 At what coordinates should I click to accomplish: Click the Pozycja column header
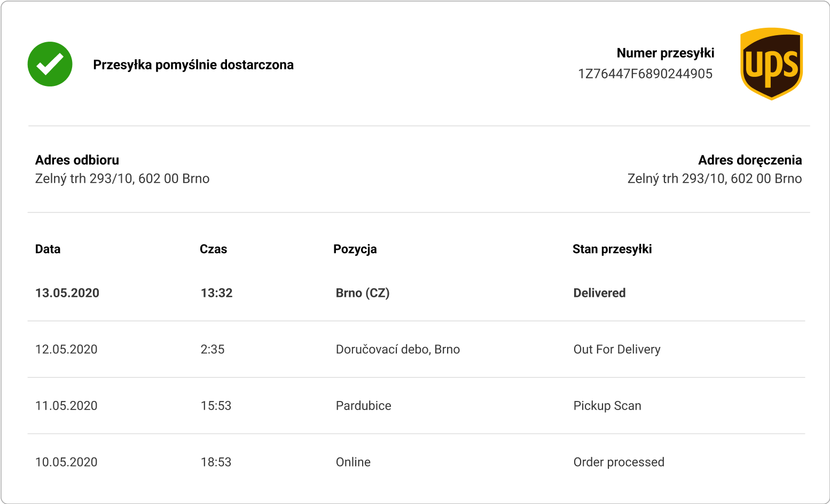355,249
